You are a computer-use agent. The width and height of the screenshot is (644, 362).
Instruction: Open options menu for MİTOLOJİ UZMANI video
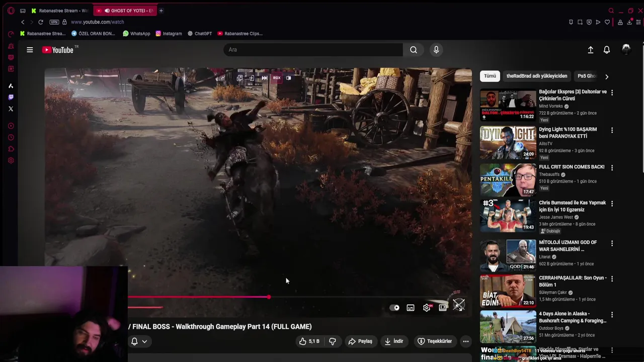612,243
